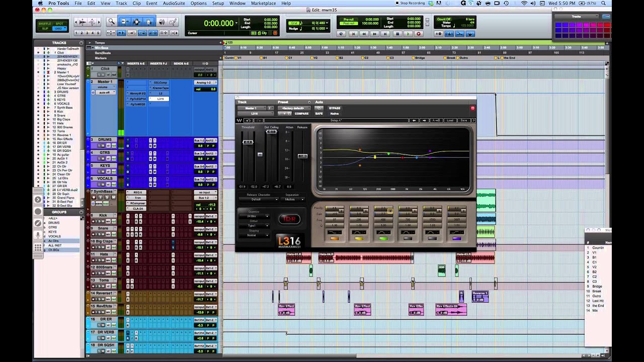Choose the Selector tool
The width and height of the screenshot is (644, 362).
coord(136,22)
